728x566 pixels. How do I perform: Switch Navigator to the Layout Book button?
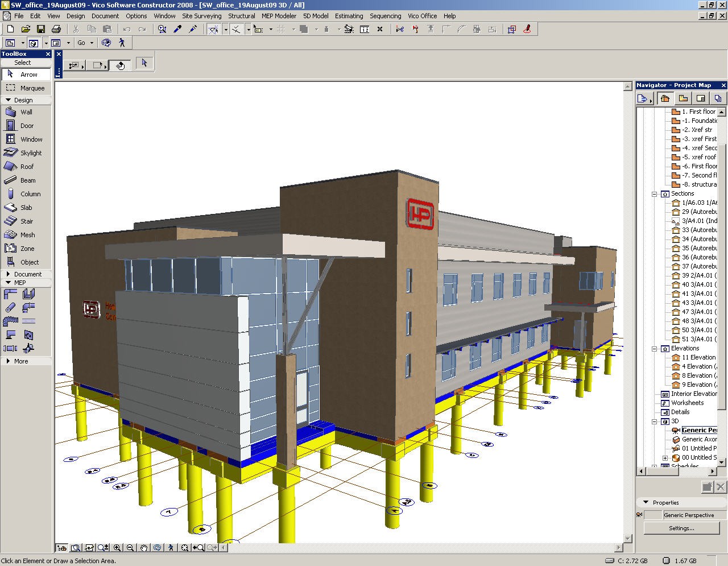701,98
